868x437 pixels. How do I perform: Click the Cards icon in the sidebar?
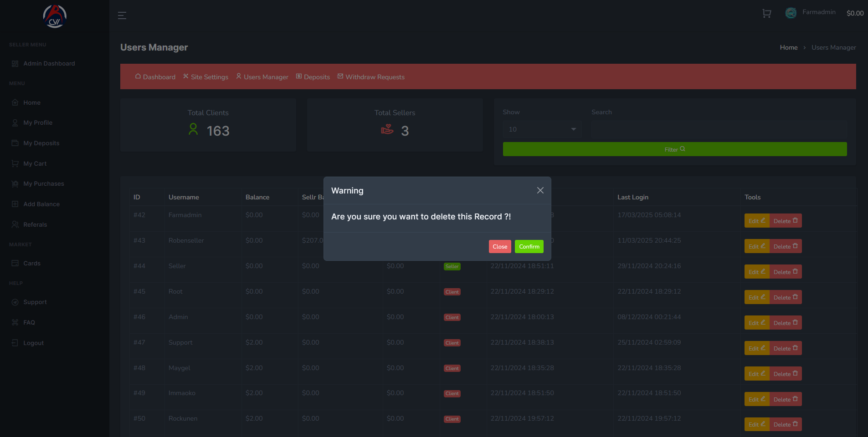[15, 263]
